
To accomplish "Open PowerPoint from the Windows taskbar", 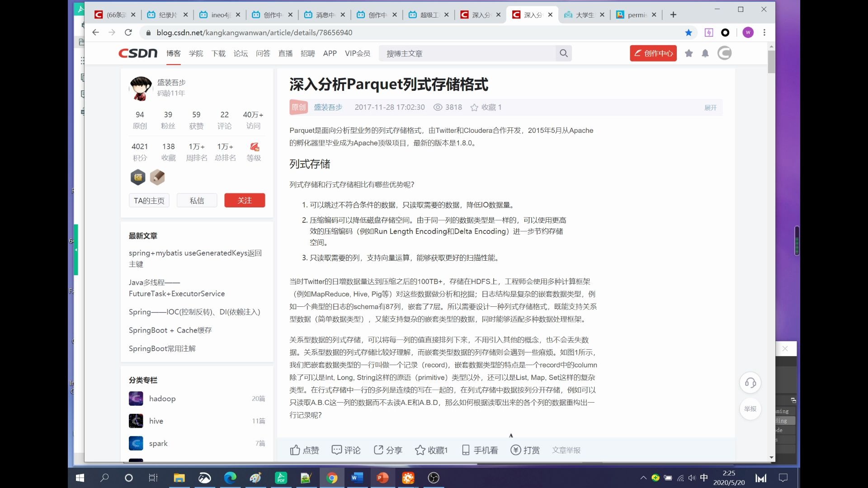I will pyautogui.click(x=382, y=478).
